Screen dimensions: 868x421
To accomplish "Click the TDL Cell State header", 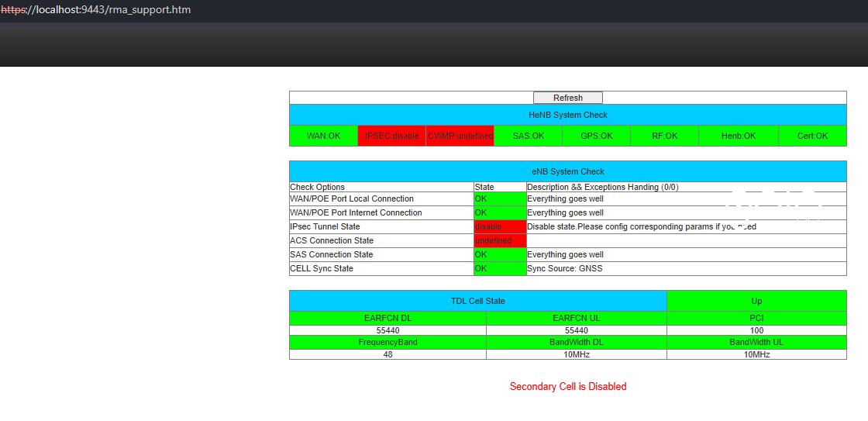I will coord(477,301).
